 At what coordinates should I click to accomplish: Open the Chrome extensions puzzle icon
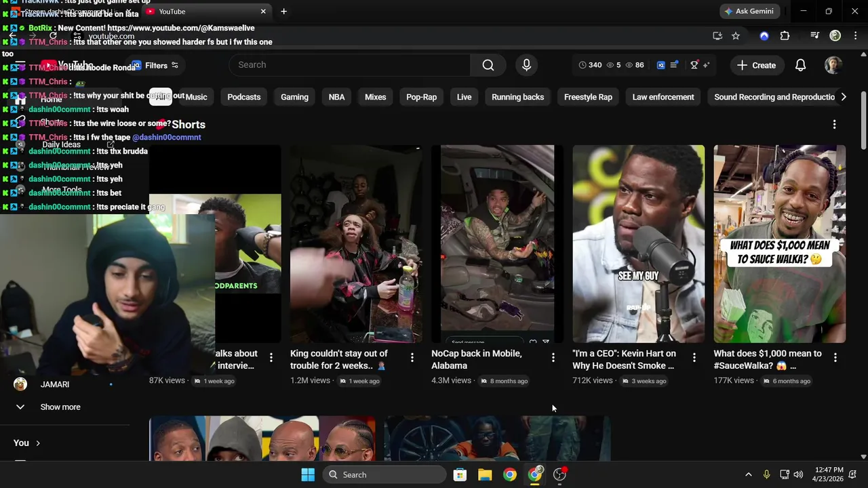tap(785, 36)
